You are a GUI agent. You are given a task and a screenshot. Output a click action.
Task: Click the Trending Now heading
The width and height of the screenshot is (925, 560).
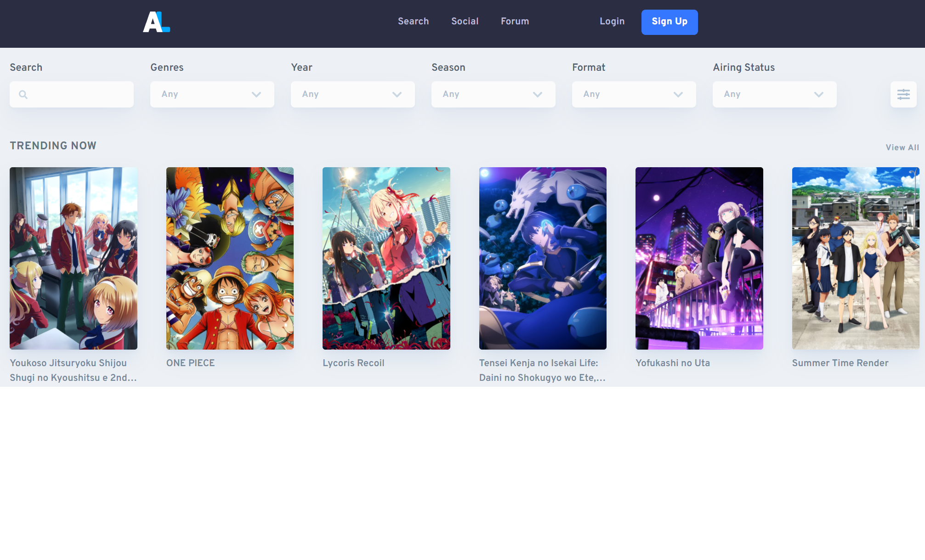pyautogui.click(x=53, y=146)
